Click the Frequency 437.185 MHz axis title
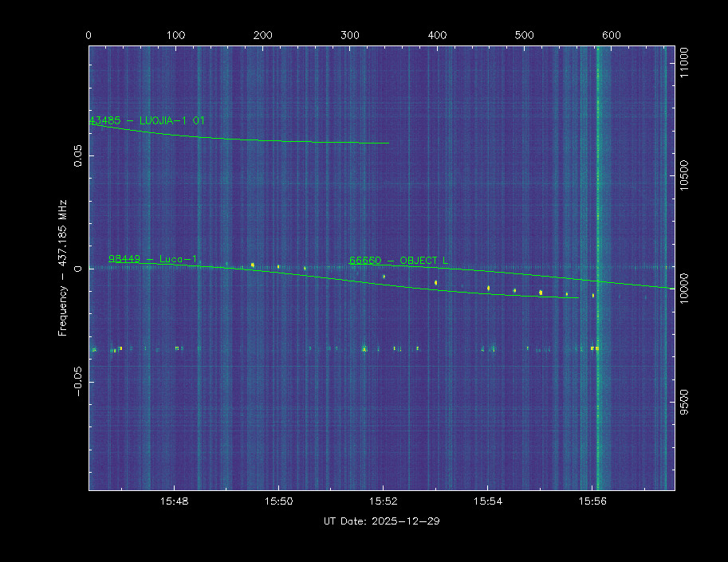Screen dimensions: 728x562 63,267
